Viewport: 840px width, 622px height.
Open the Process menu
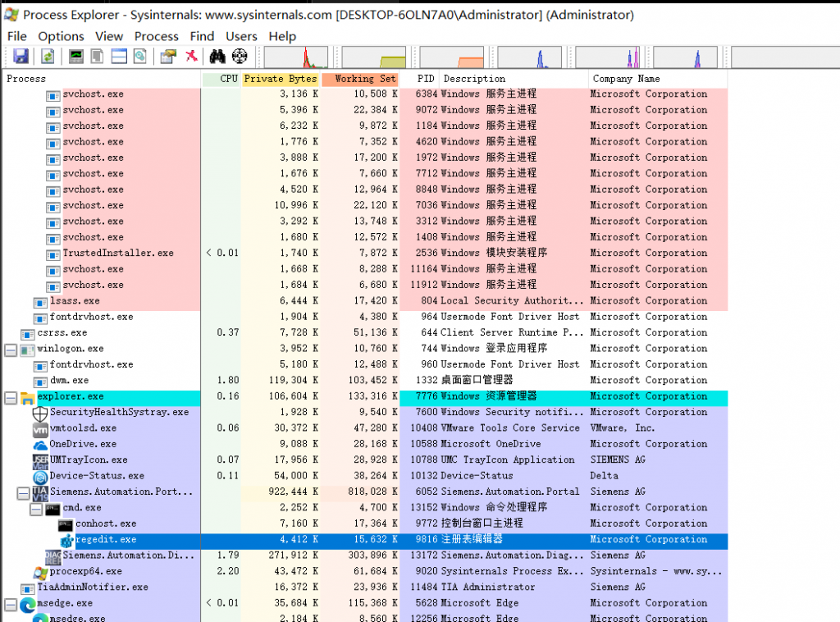tap(157, 36)
